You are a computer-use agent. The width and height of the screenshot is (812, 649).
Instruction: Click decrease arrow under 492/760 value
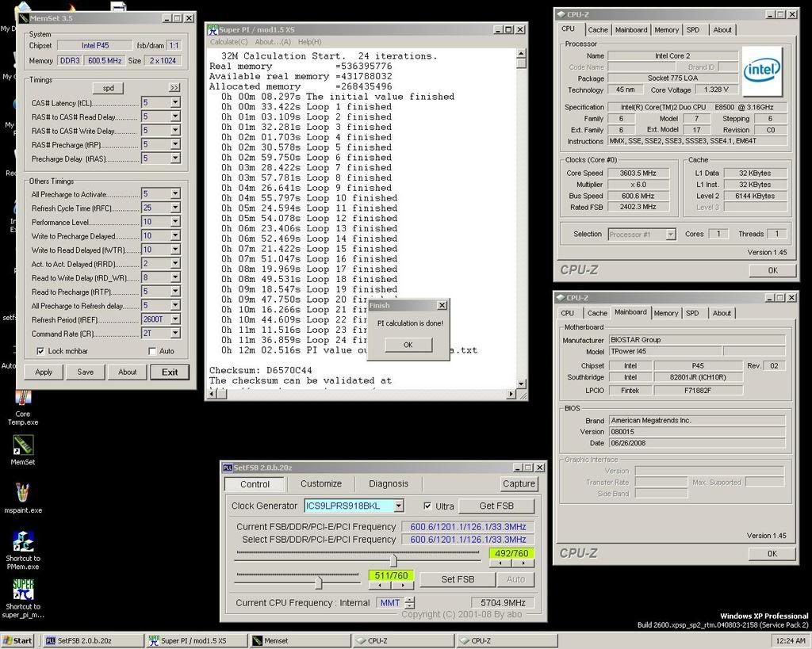pos(500,563)
